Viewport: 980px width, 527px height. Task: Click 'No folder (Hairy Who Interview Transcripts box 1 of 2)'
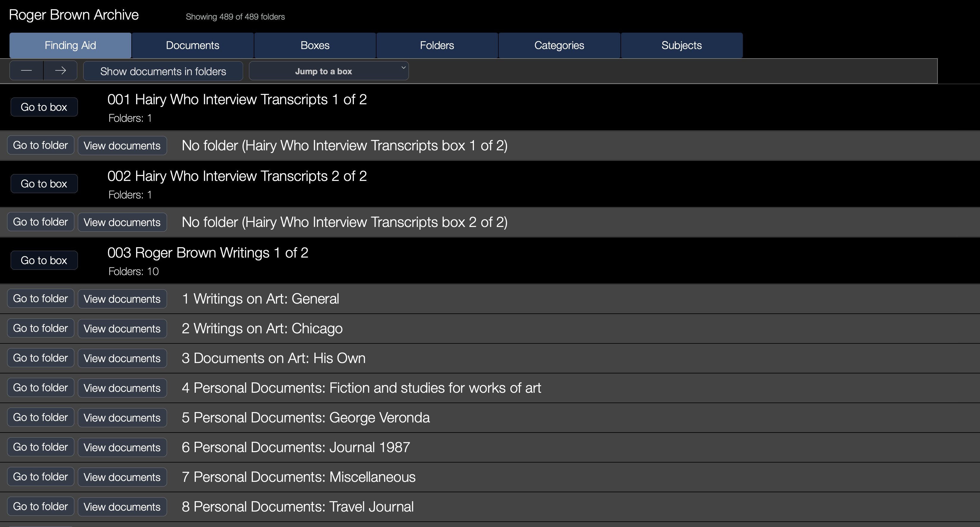[345, 146]
